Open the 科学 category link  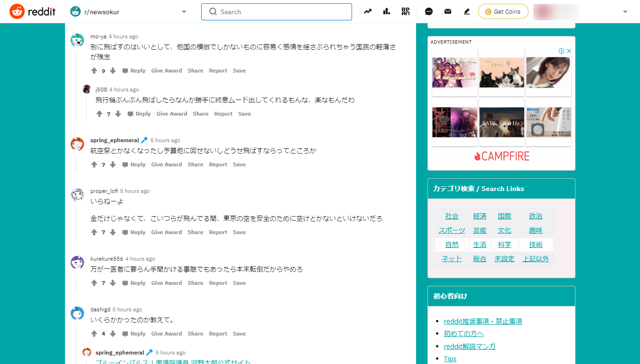(x=504, y=245)
